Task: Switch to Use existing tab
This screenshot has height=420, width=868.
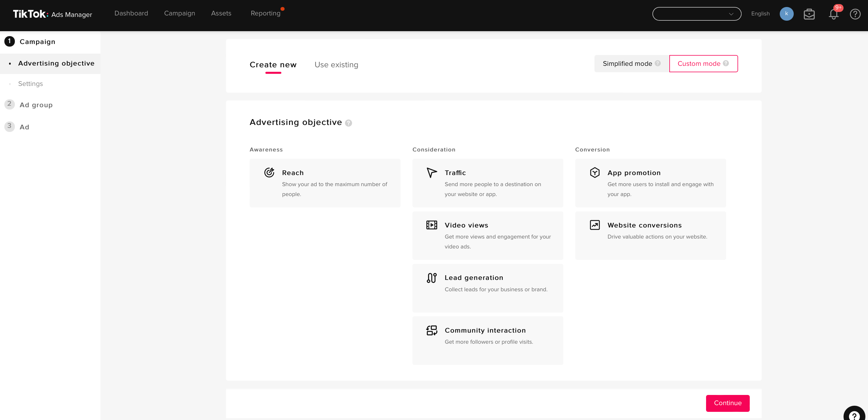Action: [336, 65]
